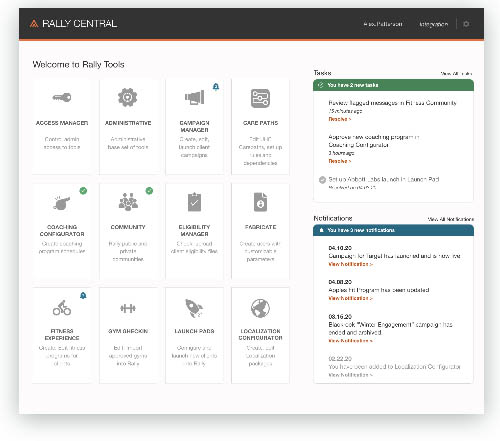
Task: Open the Campaign Manager megaphone icon
Action: pos(195,97)
